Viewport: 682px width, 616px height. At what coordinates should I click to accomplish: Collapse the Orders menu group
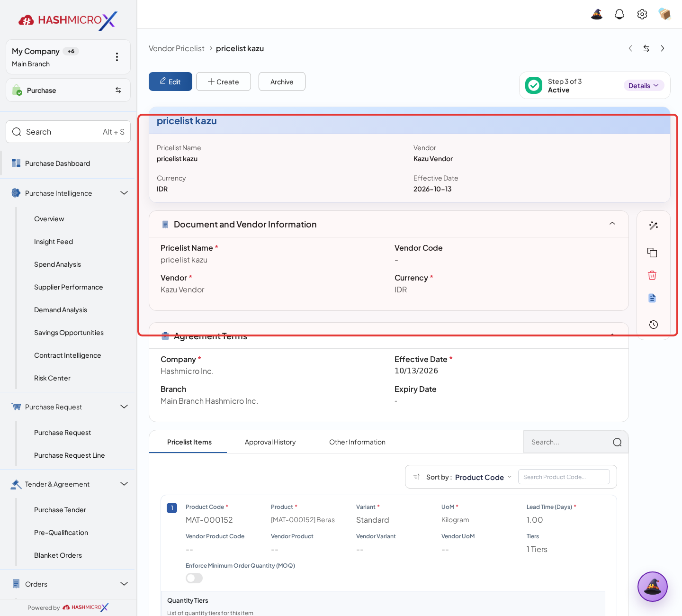point(124,584)
